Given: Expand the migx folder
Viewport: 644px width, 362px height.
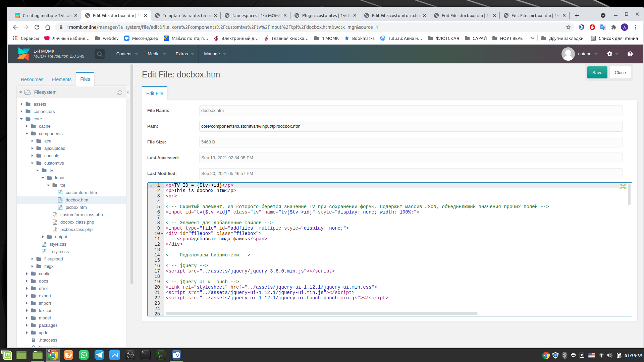Looking at the screenshot, I should point(32,266).
